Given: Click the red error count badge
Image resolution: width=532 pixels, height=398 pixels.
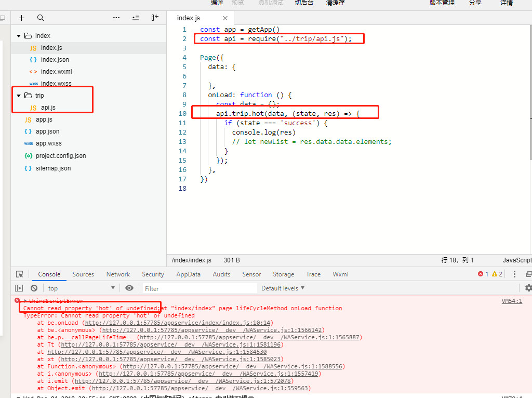Looking at the screenshot, I should (x=483, y=274).
